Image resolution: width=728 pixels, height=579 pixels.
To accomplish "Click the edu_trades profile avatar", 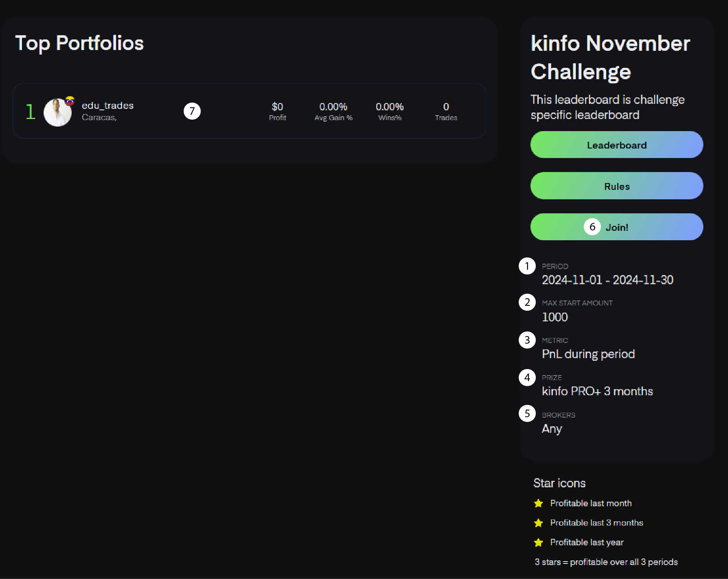I will pos(58,112).
